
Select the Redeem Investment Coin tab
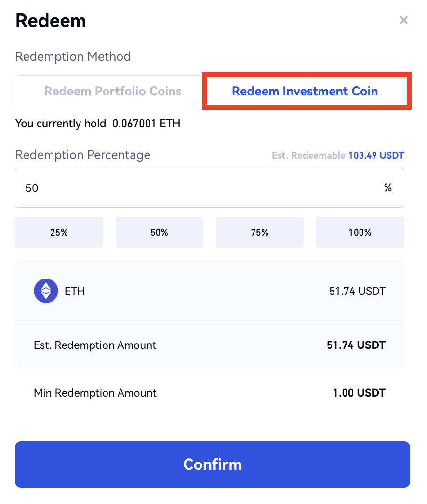coord(305,91)
